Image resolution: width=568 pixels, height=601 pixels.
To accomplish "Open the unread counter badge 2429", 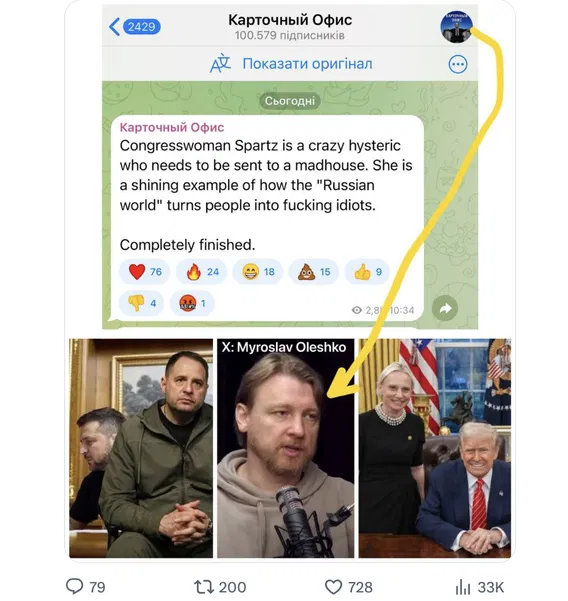I will pyautogui.click(x=141, y=27).
